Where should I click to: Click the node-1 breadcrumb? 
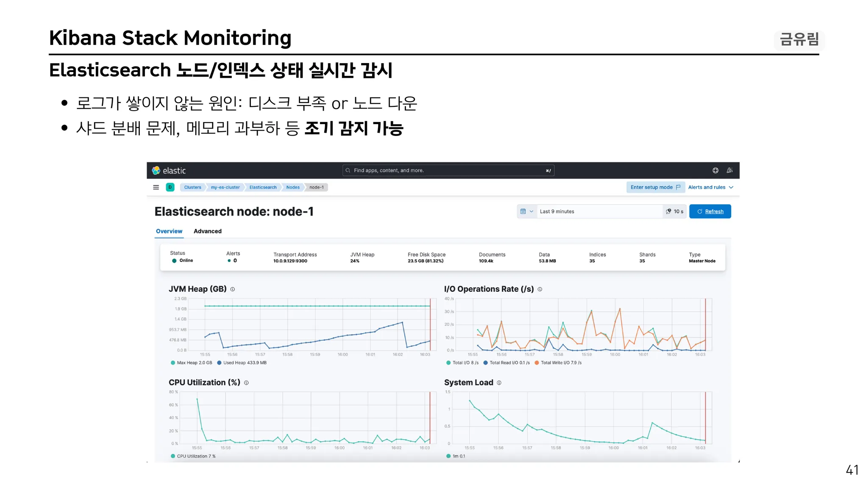coord(317,187)
